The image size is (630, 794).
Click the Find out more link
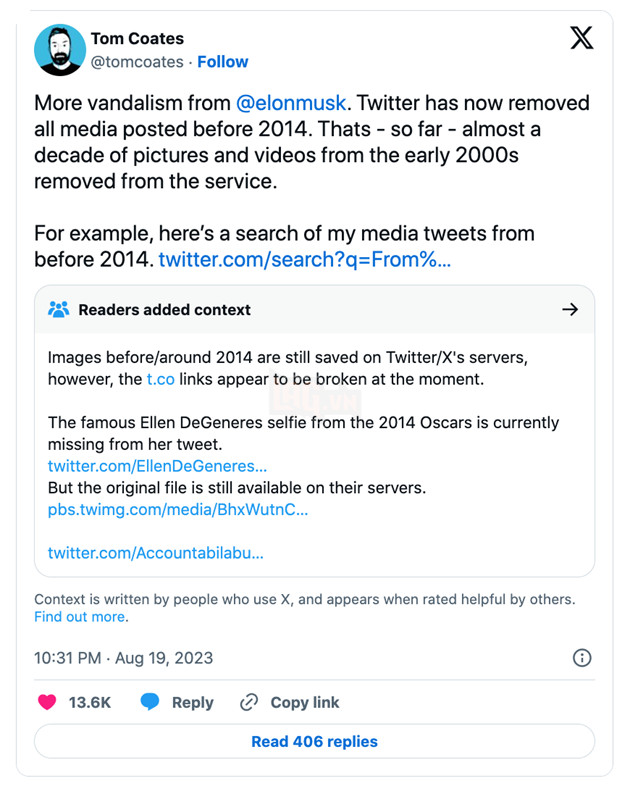tap(80, 617)
